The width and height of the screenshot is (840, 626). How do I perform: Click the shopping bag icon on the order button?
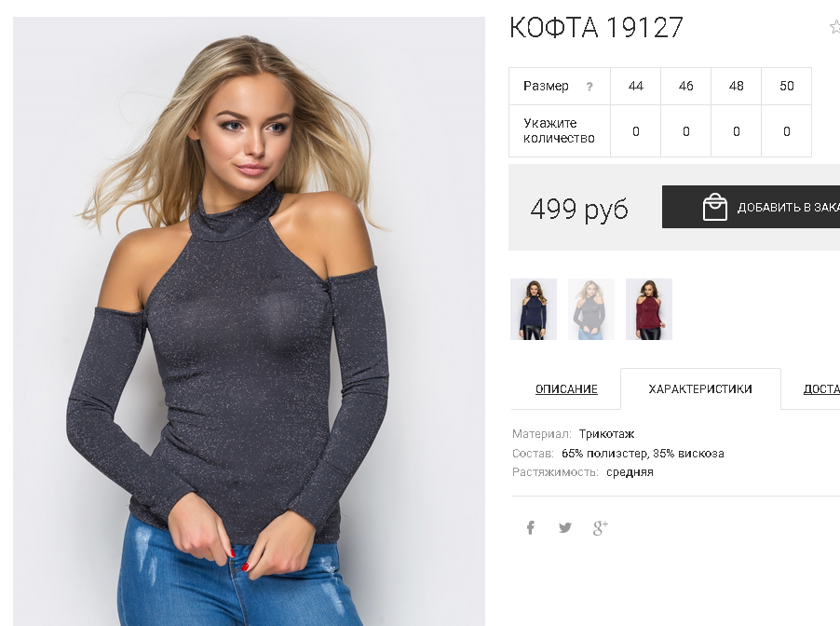[x=714, y=207]
